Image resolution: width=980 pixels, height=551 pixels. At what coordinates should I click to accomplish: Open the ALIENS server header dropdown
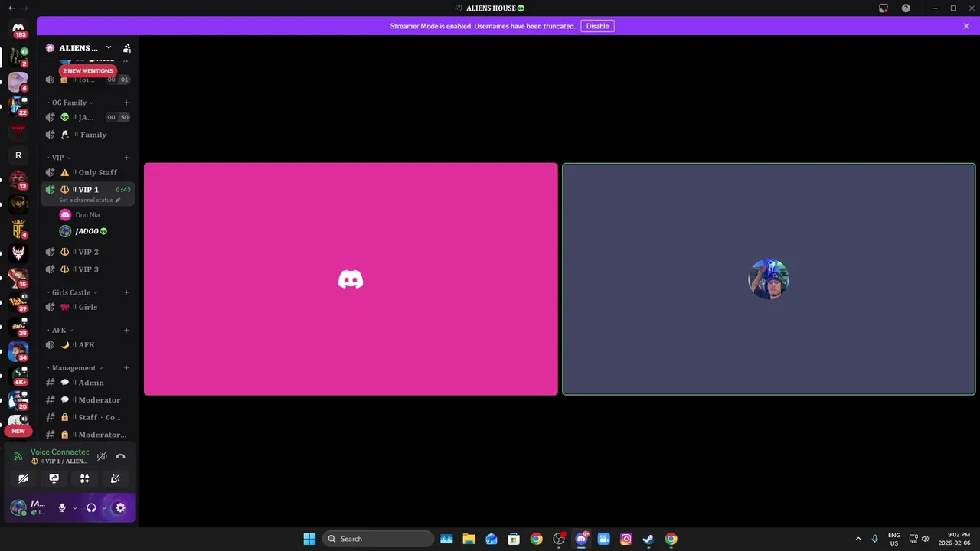(x=79, y=47)
